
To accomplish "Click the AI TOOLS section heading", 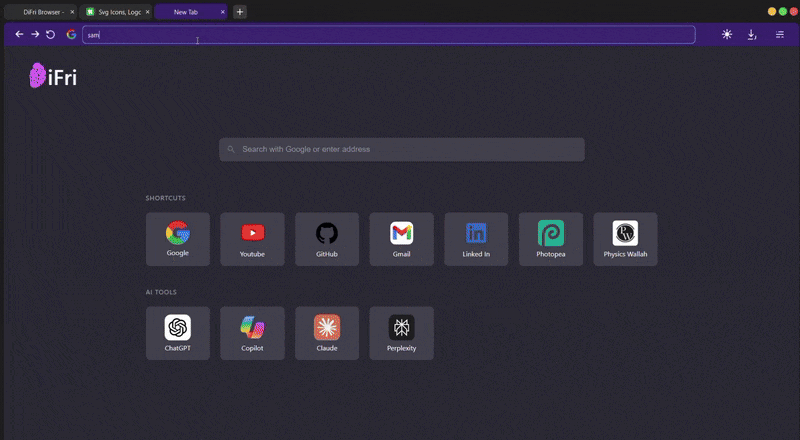I will (x=161, y=292).
